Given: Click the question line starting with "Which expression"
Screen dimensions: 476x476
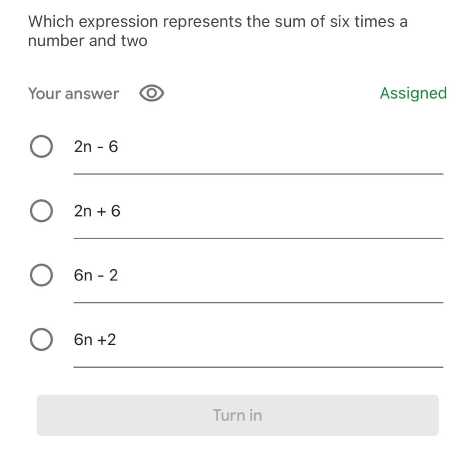Looking at the screenshot, I should (x=218, y=21).
